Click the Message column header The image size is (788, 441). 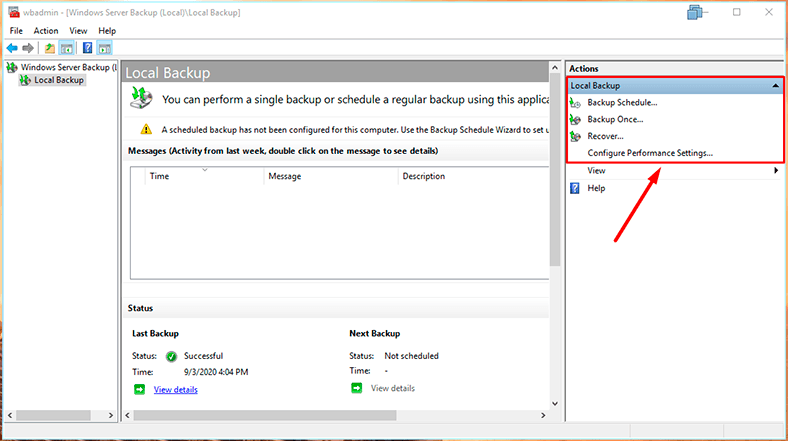[x=331, y=176]
